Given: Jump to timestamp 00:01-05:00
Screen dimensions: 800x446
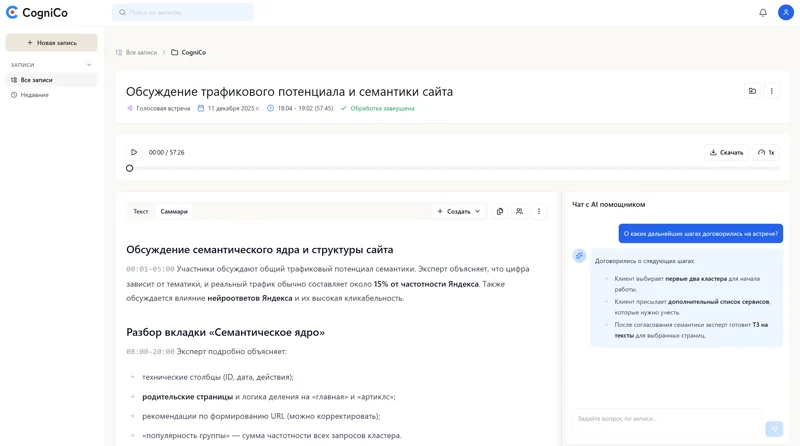Looking at the screenshot, I should [x=150, y=269].
